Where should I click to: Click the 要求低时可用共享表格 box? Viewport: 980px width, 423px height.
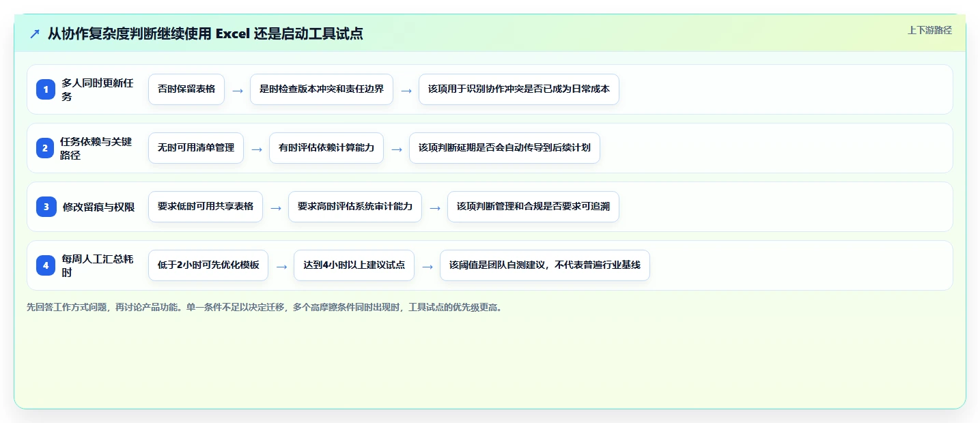tap(206, 207)
